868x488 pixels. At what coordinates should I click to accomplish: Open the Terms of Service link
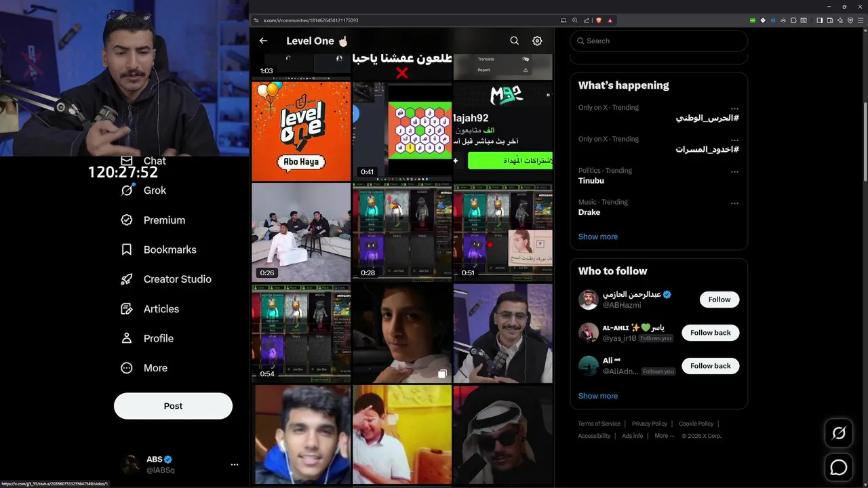click(x=599, y=424)
